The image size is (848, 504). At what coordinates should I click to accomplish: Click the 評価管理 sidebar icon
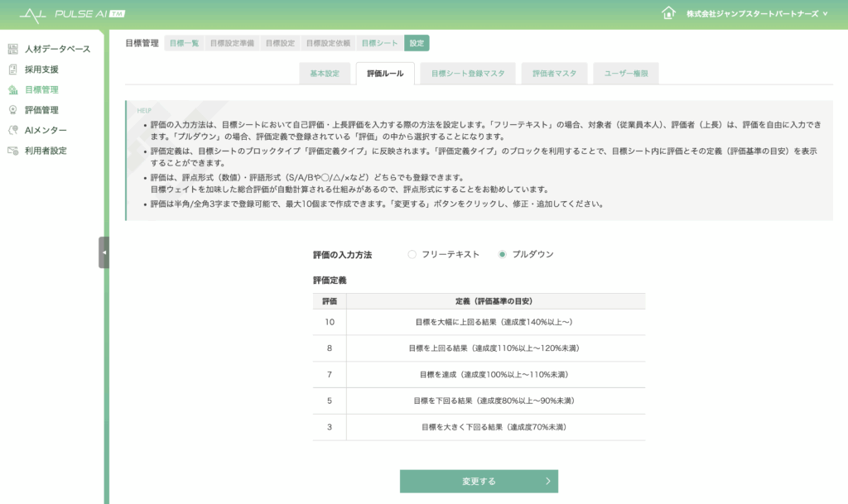[x=12, y=110]
